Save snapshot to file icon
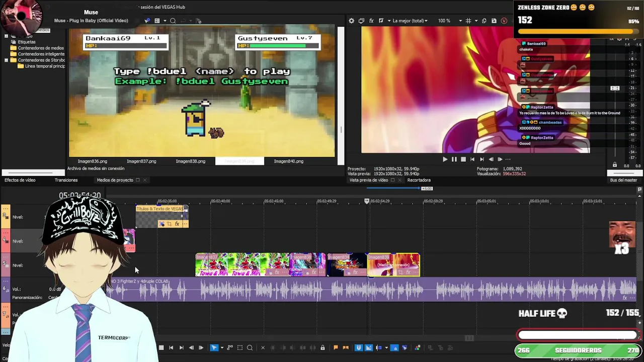Screen dimensions: 644x362 pyautogui.click(x=494, y=21)
